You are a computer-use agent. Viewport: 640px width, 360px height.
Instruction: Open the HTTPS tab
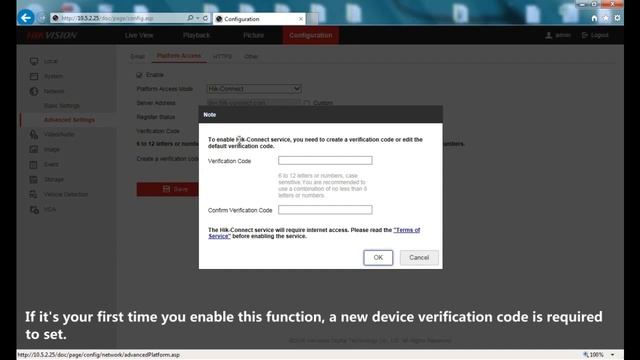222,57
